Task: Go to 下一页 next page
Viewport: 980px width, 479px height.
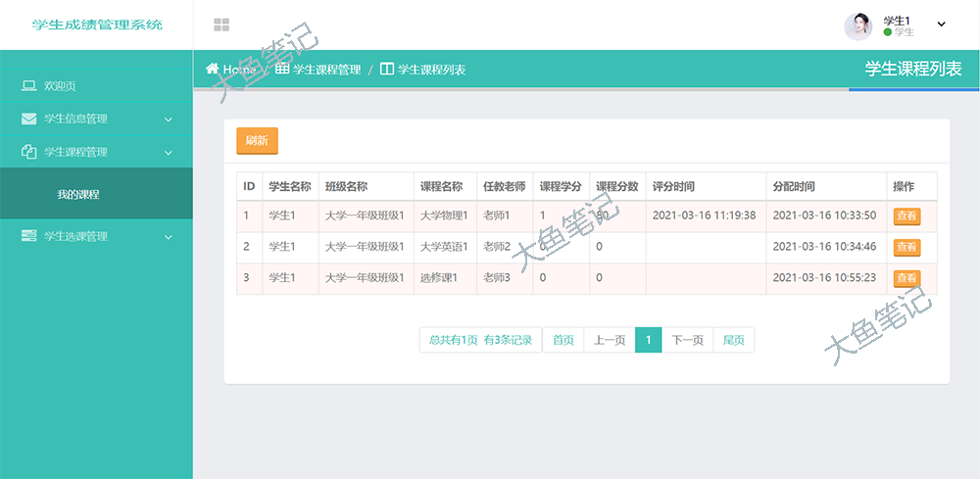Action: pos(688,340)
